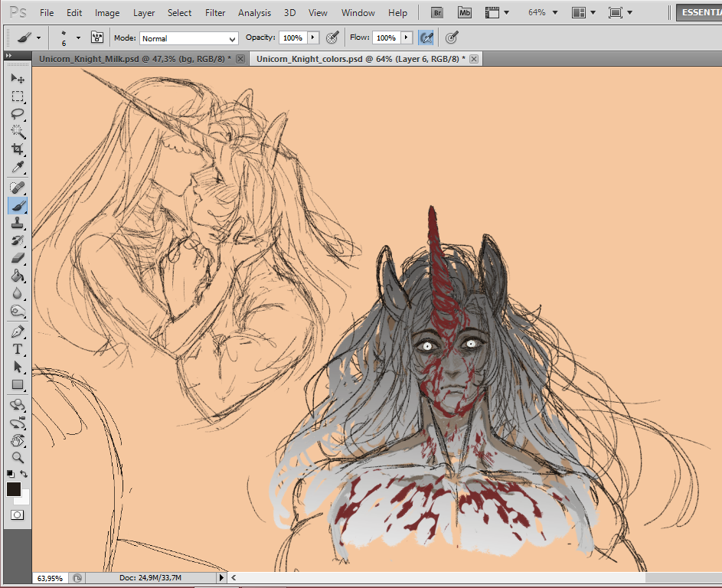Open the Filter menu
722x588 pixels.
coord(215,13)
